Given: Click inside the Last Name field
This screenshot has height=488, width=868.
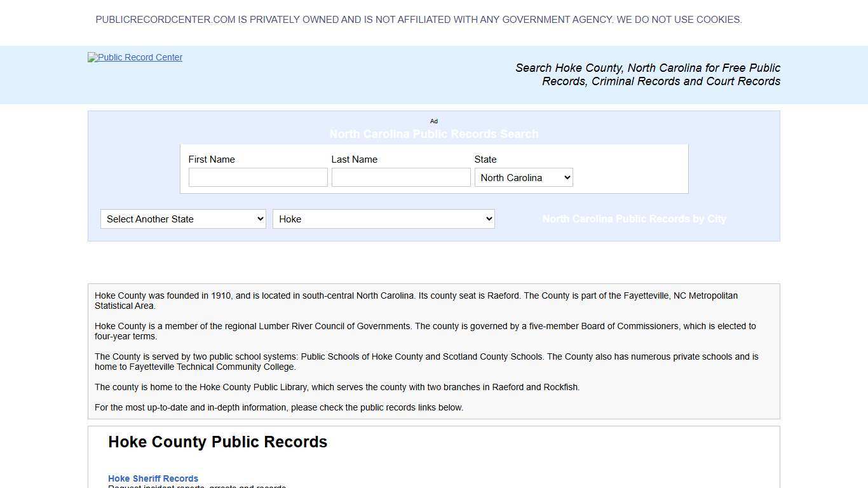Looking at the screenshot, I should 400,177.
